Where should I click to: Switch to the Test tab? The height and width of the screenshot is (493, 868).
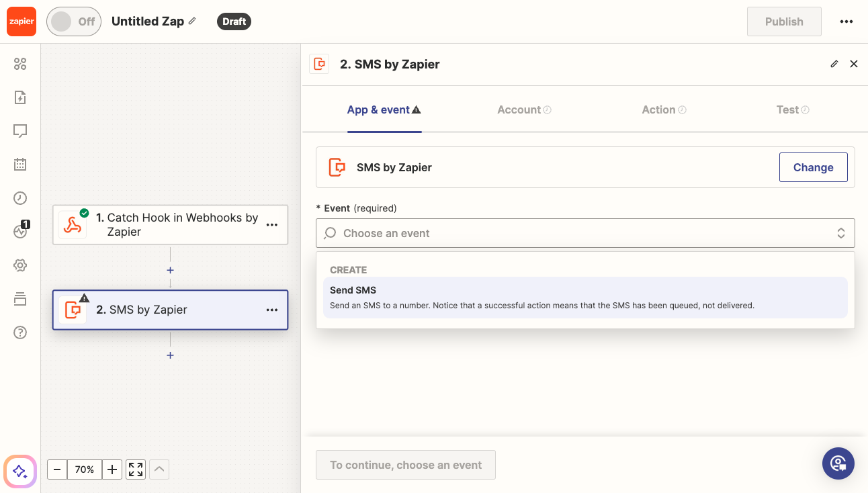pyautogui.click(x=793, y=110)
